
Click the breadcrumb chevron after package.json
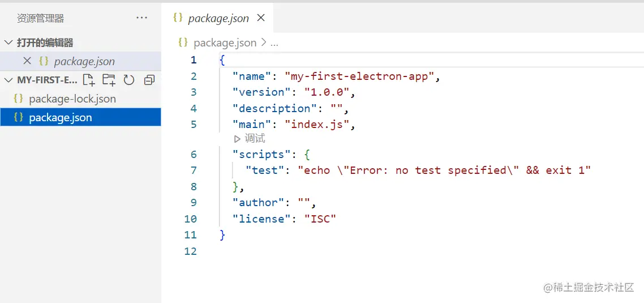tap(264, 43)
